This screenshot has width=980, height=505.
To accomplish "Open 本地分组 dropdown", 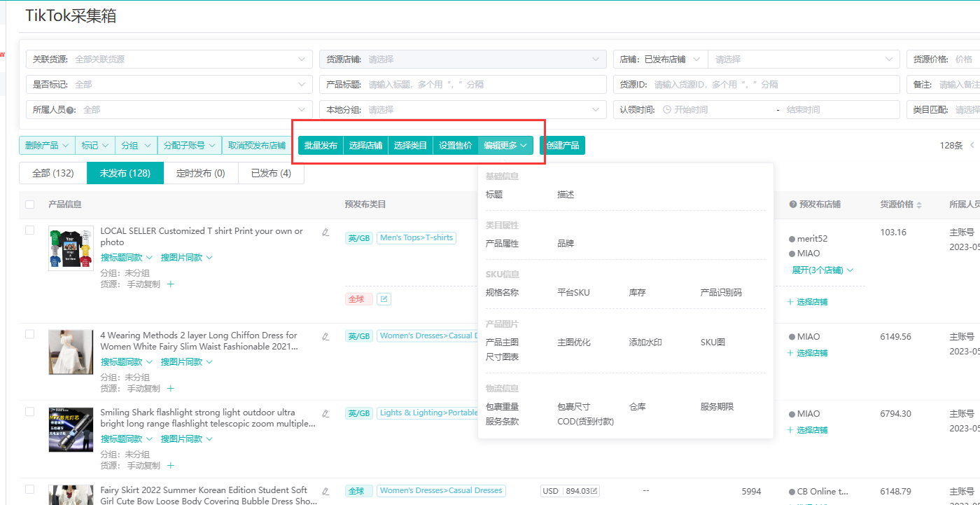I will pyautogui.click(x=463, y=110).
